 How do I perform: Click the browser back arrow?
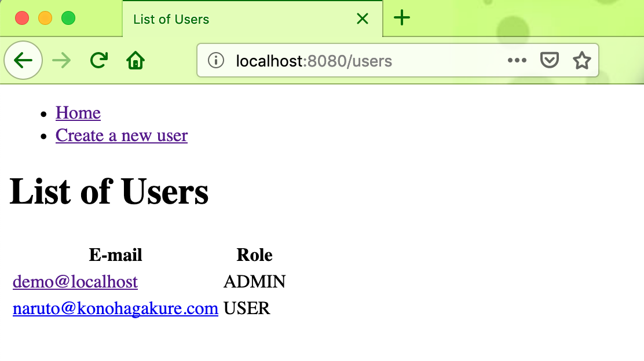click(x=23, y=60)
